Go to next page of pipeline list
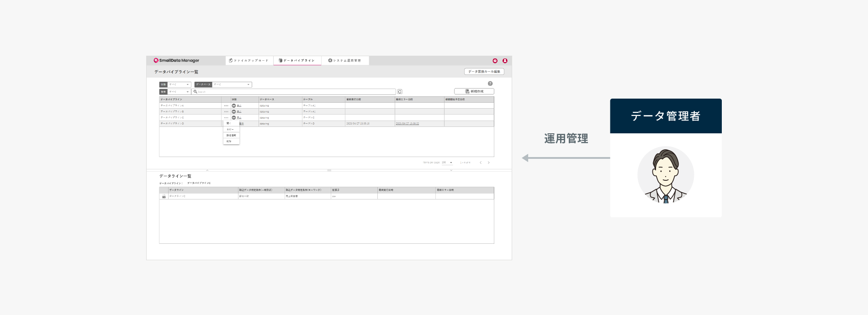The width and height of the screenshot is (868, 315). click(488, 163)
